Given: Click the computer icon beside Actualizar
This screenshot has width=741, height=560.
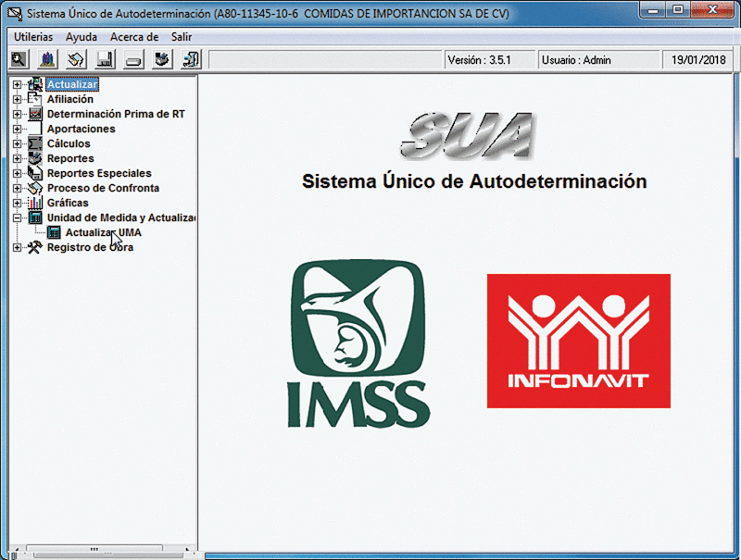Looking at the screenshot, I should pos(35,84).
